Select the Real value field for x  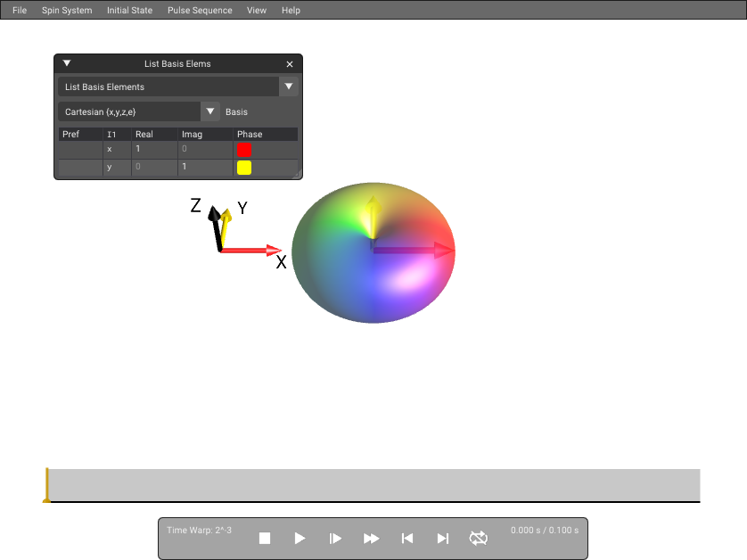tap(154, 149)
